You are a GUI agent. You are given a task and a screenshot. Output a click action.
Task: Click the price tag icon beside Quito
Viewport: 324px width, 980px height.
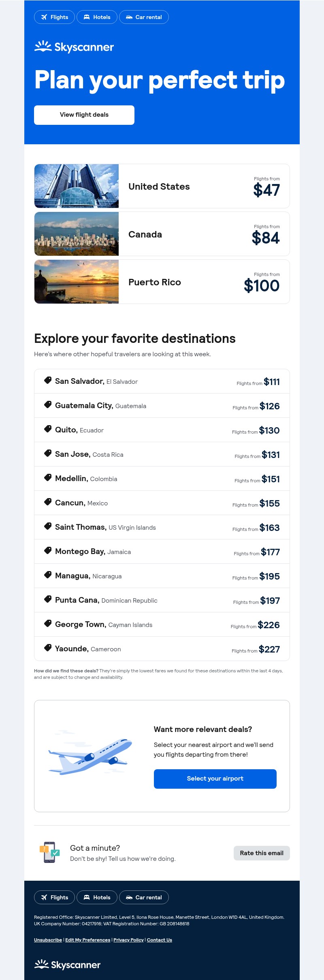pyautogui.click(x=48, y=429)
